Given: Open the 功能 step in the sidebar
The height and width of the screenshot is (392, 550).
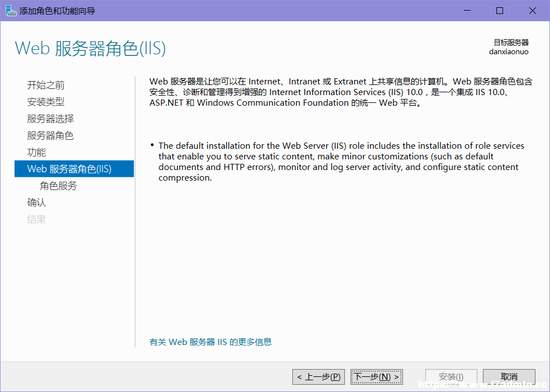Looking at the screenshot, I should coord(36,152).
